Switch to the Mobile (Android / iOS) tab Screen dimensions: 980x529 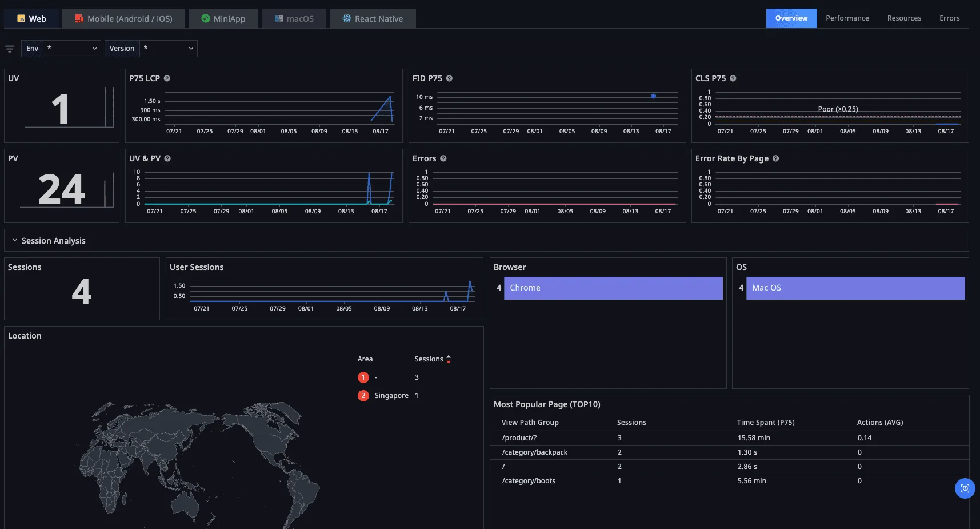(x=124, y=19)
